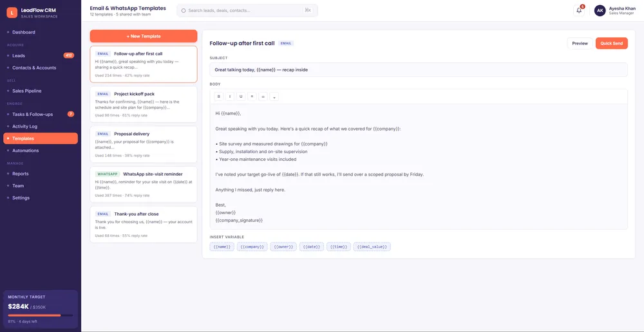The height and width of the screenshot is (332, 644).
Task: Click "Used 148 times · 38% reply rate" text
Action: [x=122, y=156]
